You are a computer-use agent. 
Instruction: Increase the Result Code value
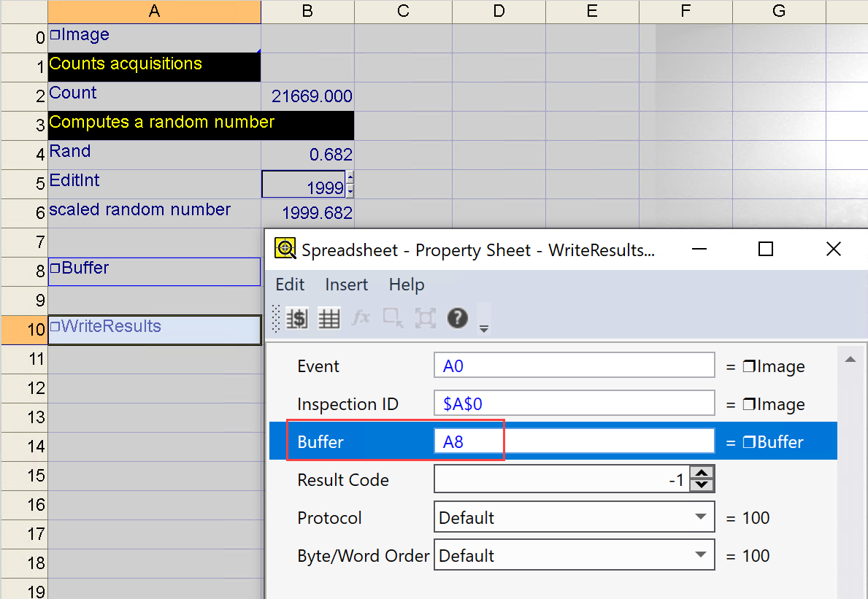tap(702, 474)
